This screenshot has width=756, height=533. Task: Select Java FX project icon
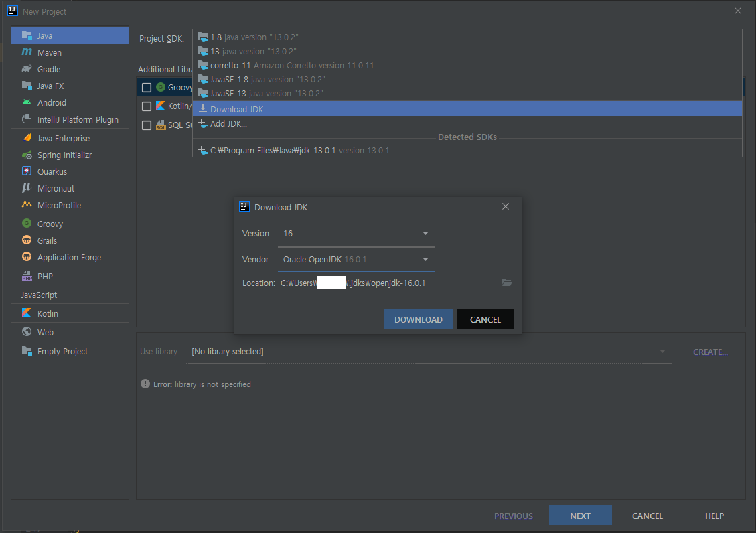(27, 86)
